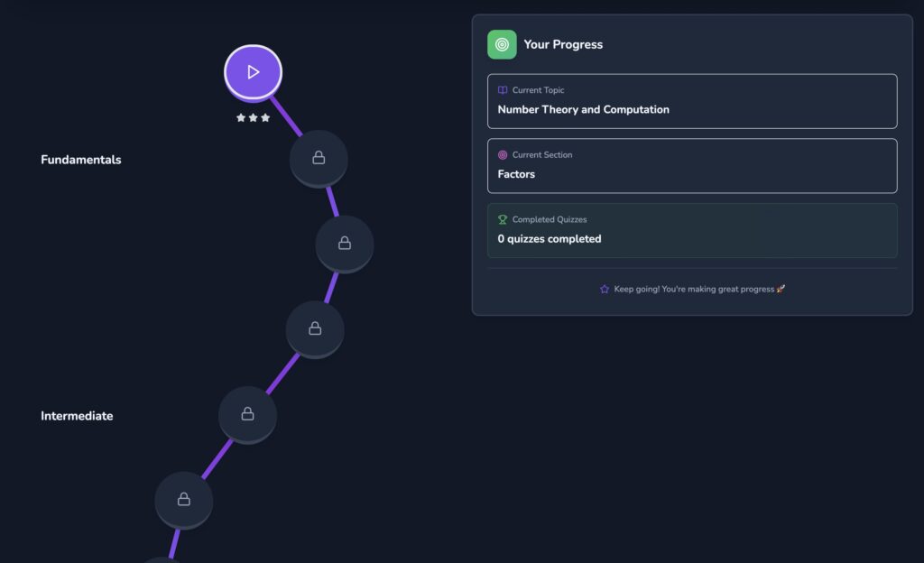Click the locked node beside the Fundamentals label
This screenshot has width=924, height=563.
click(x=319, y=158)
